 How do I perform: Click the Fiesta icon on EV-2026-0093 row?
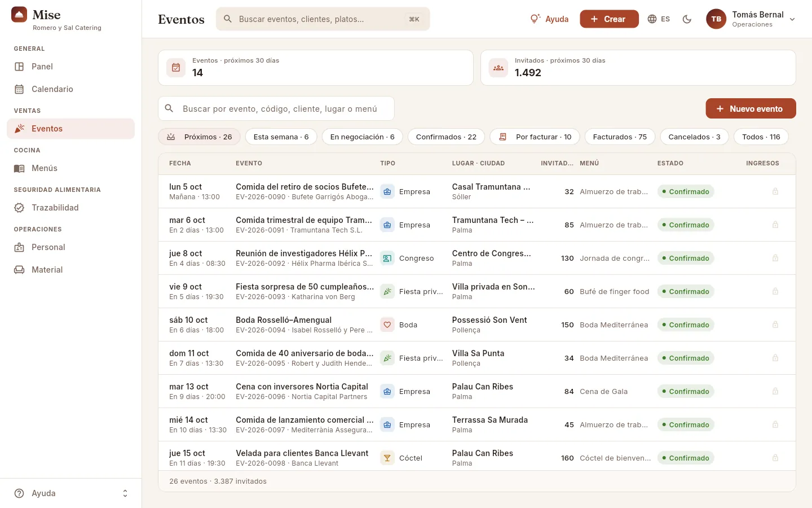tap(387, 292)
